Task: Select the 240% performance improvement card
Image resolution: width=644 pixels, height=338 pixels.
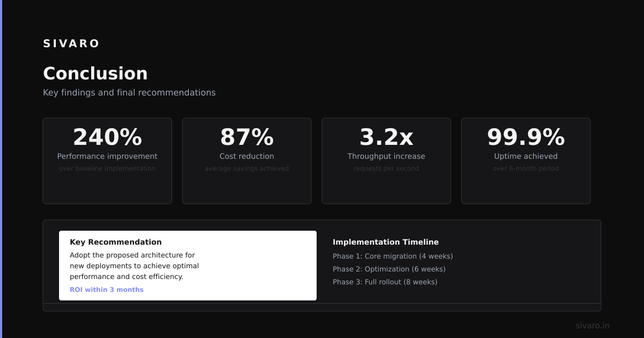Action: click(x=107, y=161)
